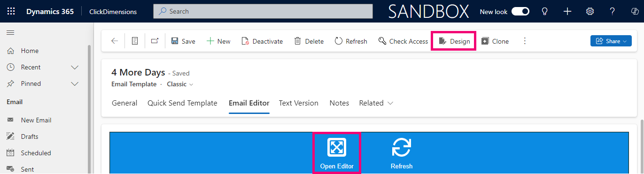Expand the Pinned chevron

pos(74,83)
